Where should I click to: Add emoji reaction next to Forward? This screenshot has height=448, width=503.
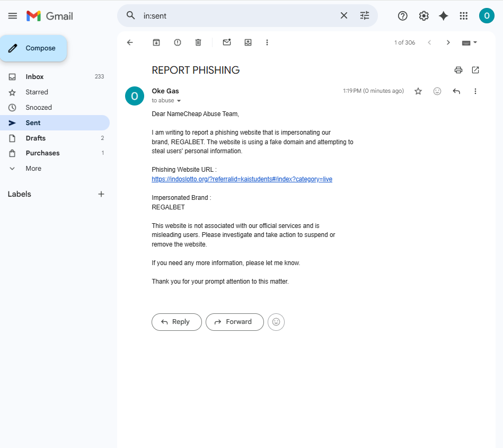pos(276,322)
